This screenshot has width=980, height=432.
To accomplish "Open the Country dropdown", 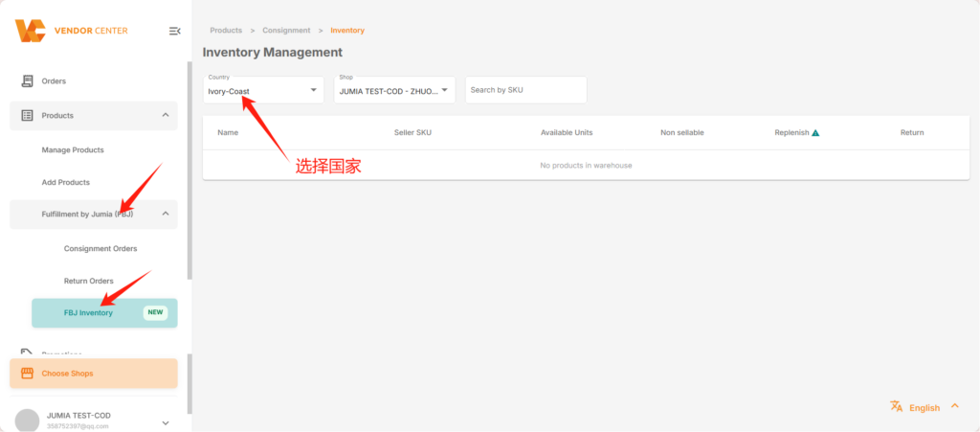I will point(263,90).
